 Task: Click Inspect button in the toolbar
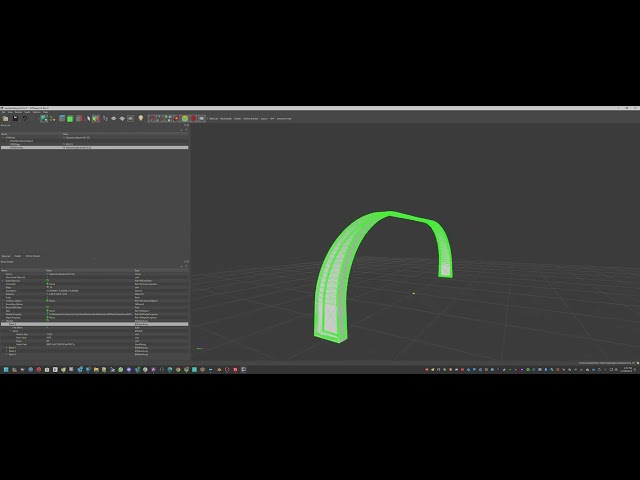tap(264, 118)
